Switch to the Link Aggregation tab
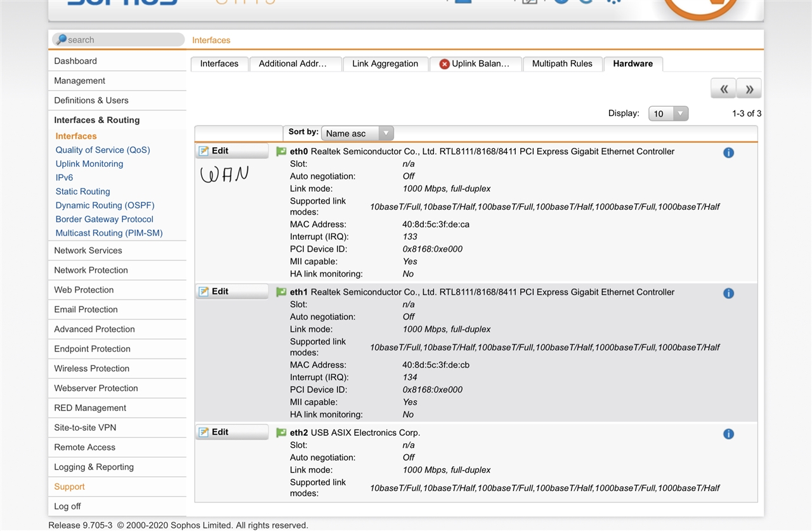 [x=385, y=63]
